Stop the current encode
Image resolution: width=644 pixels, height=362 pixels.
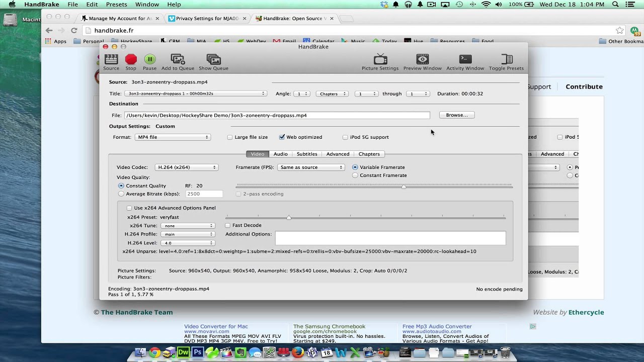click(x=131, y=62)
